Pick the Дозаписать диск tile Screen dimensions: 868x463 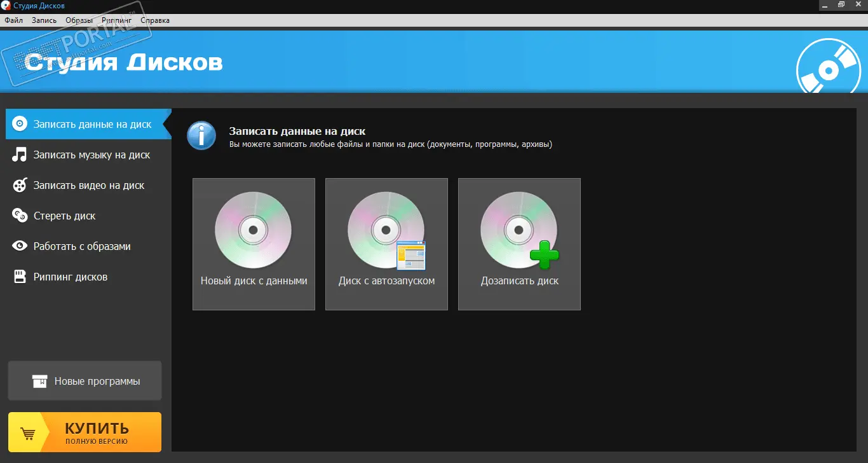(519, 244)
